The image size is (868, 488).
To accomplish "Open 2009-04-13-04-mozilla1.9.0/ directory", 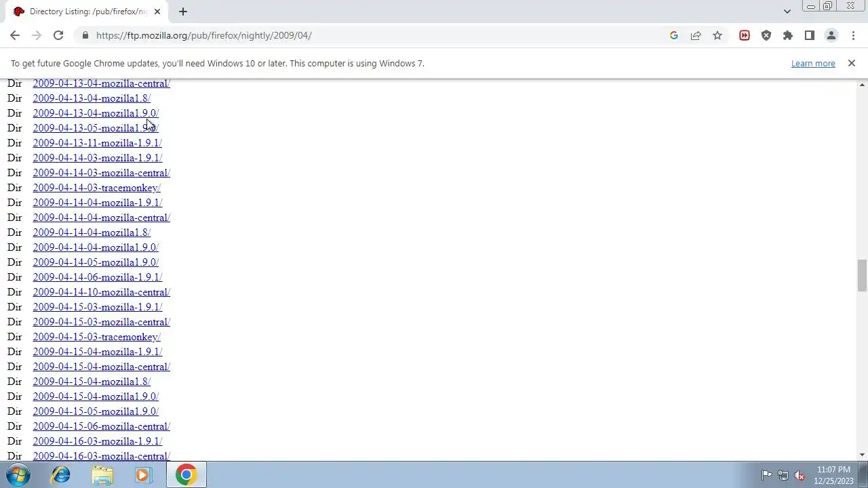I will click(96, 113).
